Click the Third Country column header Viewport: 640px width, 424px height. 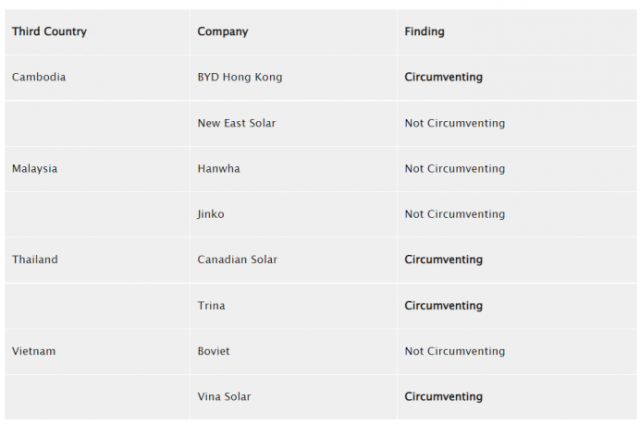[49, 32]
